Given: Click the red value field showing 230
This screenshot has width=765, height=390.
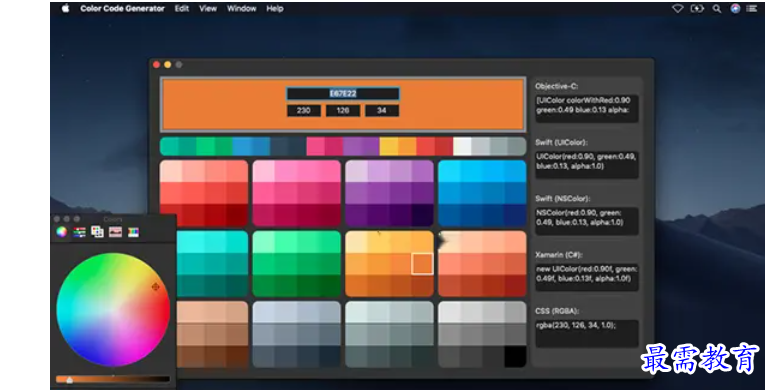Looking at the screenshot, I should 303,110.
